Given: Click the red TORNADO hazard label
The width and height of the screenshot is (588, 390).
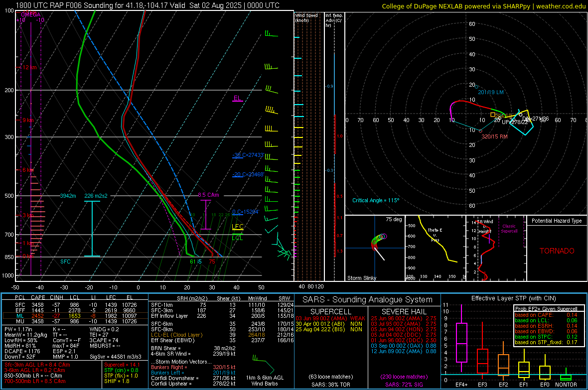Looking at the screenshot, I should pos(557,251).
